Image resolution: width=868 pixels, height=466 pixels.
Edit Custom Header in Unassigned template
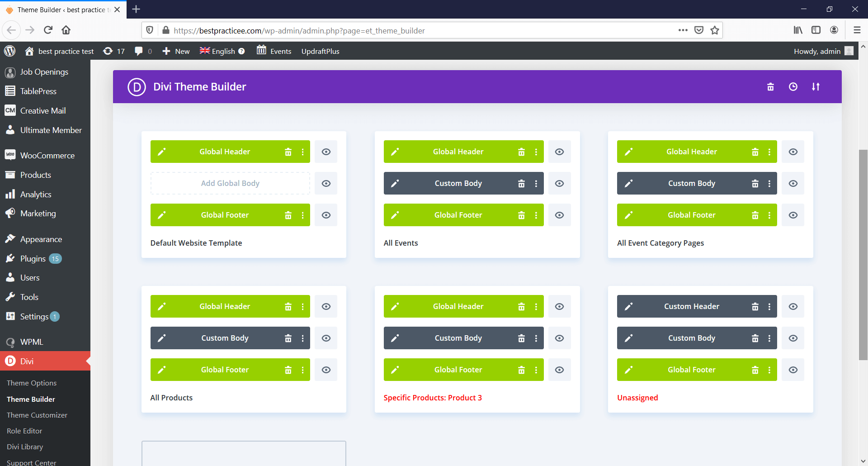(x=628, y=307)
